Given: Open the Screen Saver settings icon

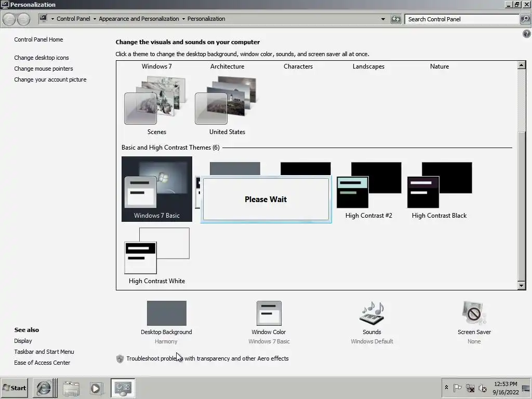Looking at the screenshot, I should [x=474, y=313].
